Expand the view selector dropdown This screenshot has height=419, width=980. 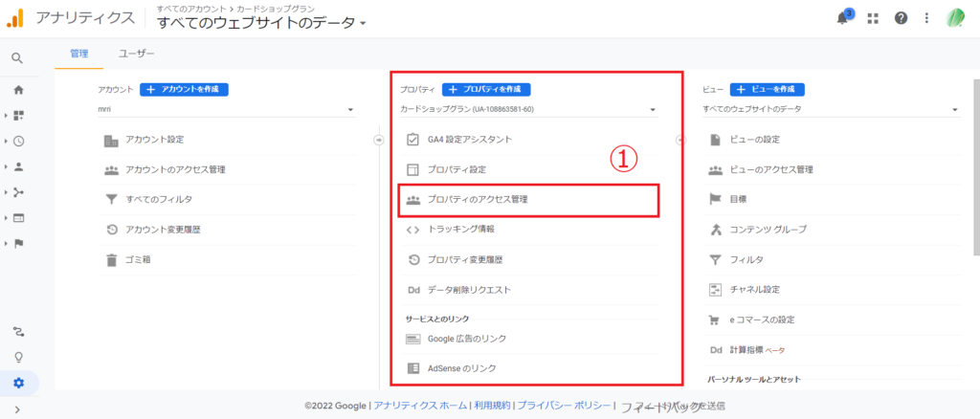pos(830,110)
